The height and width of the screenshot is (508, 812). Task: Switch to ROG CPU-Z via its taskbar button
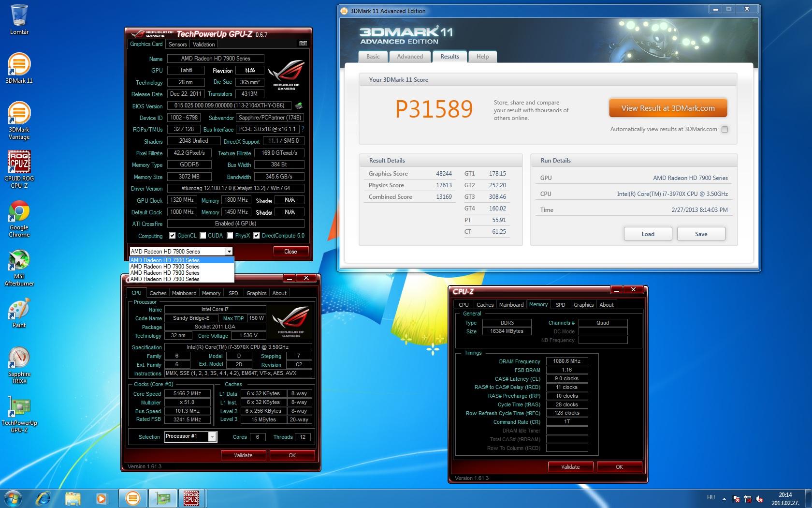click(x=192, y=498)
